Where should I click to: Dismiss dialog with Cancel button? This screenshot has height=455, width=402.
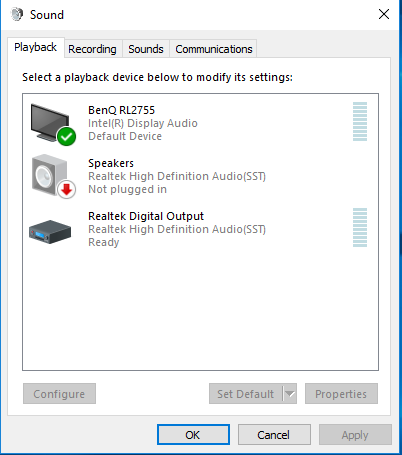pos(274,435)
